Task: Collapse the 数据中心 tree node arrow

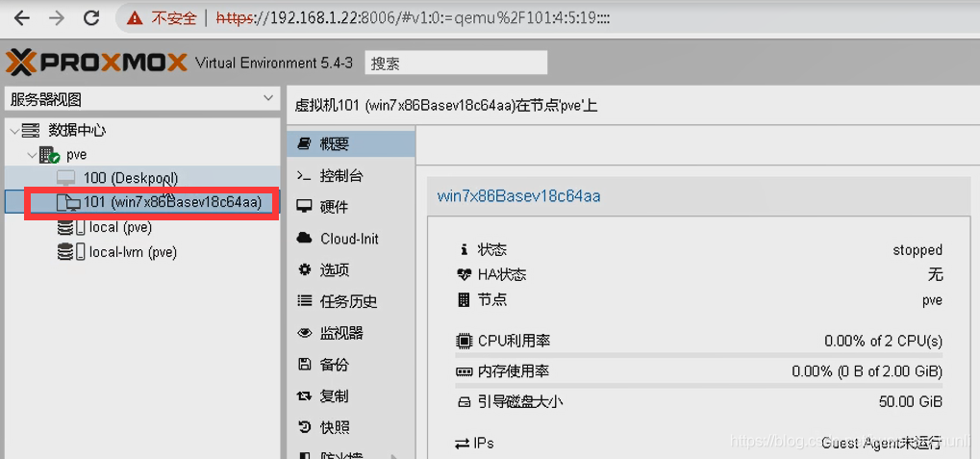Action: [14, 131]
